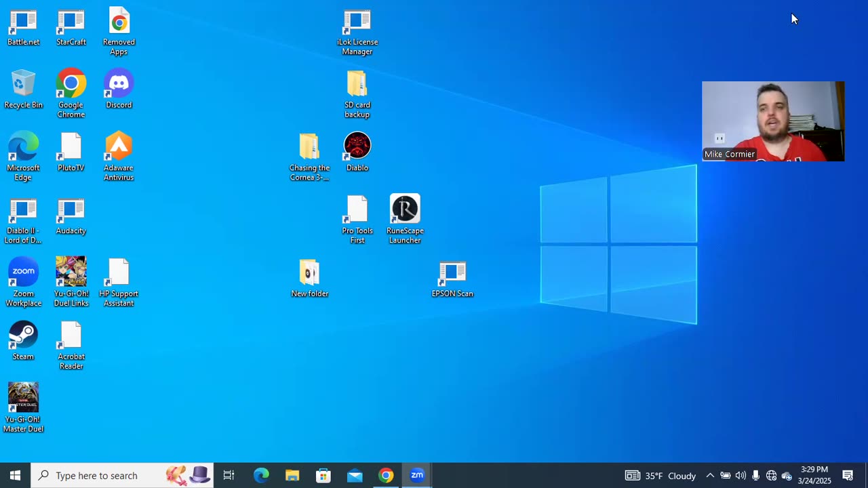Viewport: 868px width, 488px height.
Task: Launch Microsoft Edge from the taskbar
Action: (x=261, y=475)
